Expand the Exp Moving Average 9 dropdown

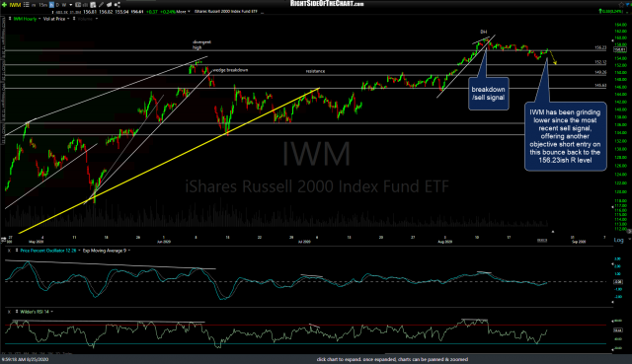click(129, 251)
